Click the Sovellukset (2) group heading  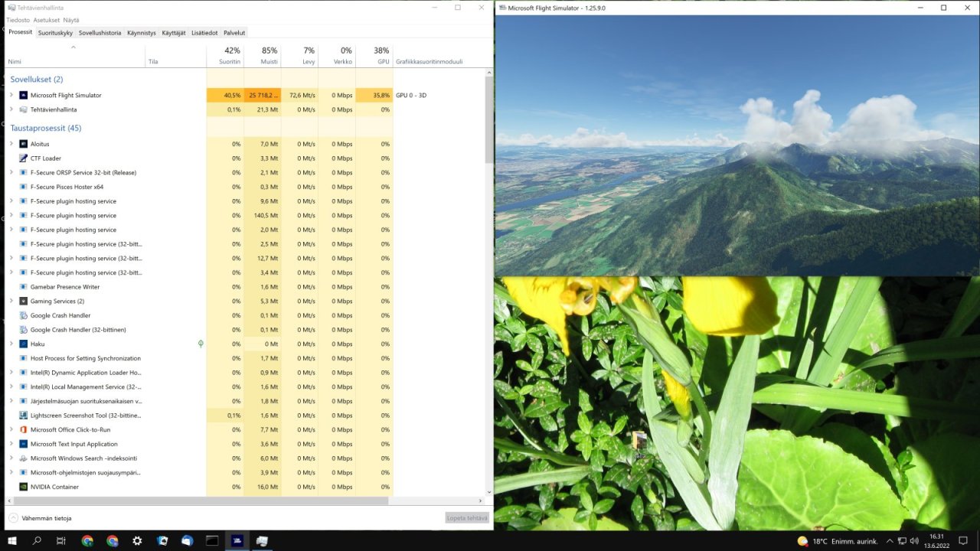[37, 79]
